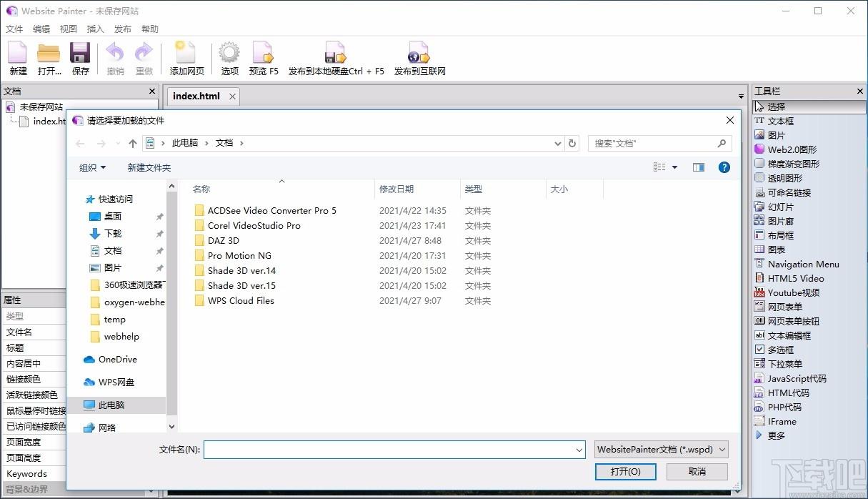The height and width of the screenshot is (499, 868).
Task: Open the 编辑 menu
Action: [x=41, y=29]
